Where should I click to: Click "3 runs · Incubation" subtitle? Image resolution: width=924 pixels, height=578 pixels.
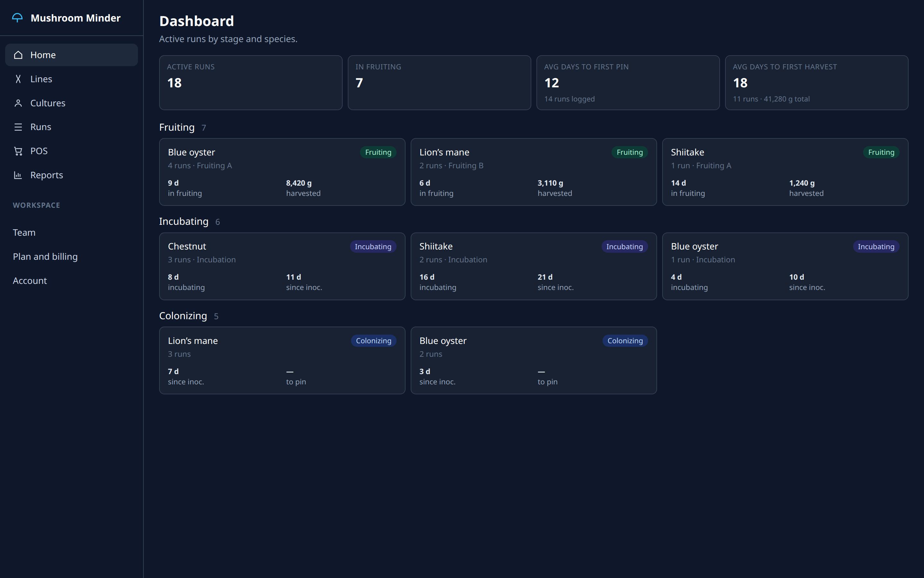[201, 259]
